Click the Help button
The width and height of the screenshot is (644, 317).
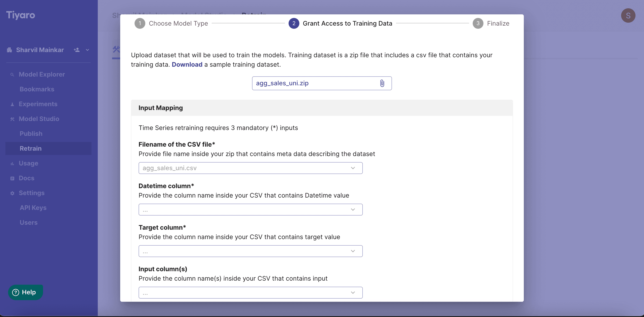26,292
